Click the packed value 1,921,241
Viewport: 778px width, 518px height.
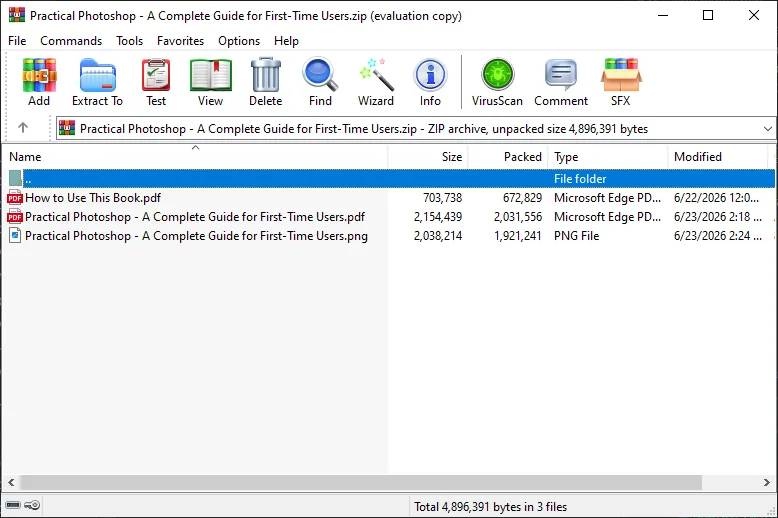pos(518,236)
